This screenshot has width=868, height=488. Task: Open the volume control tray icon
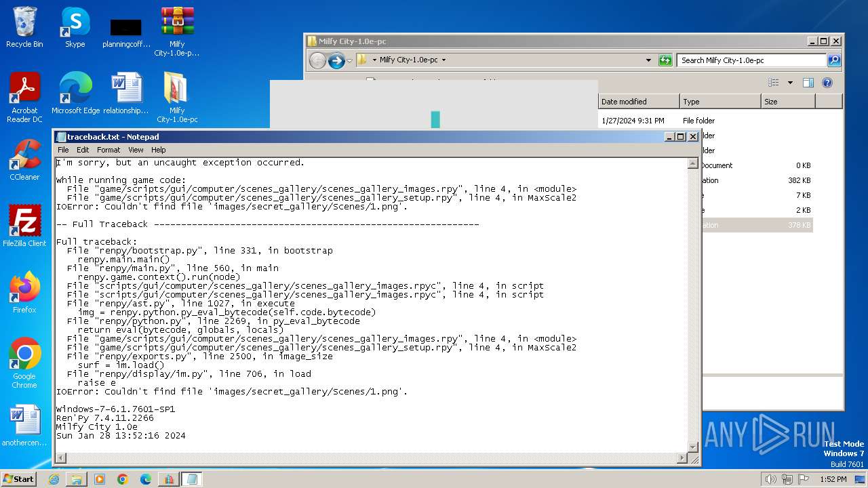click(x=770, y=479)
